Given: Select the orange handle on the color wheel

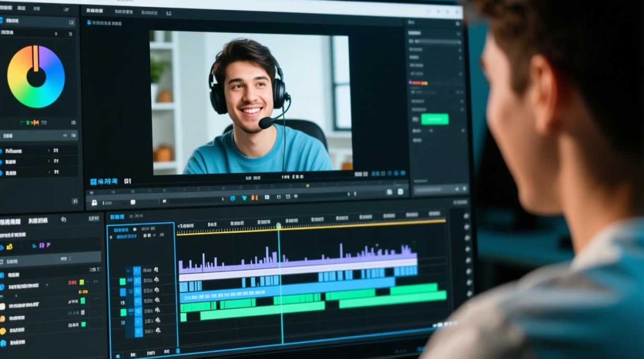Looking at the screenshot, I should [x=35, y=58].
